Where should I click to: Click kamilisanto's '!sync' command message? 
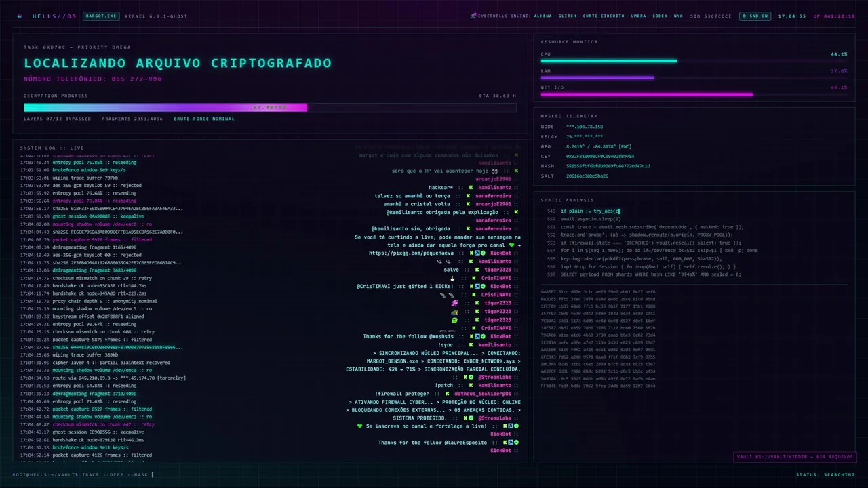click(x=446, y=344)
